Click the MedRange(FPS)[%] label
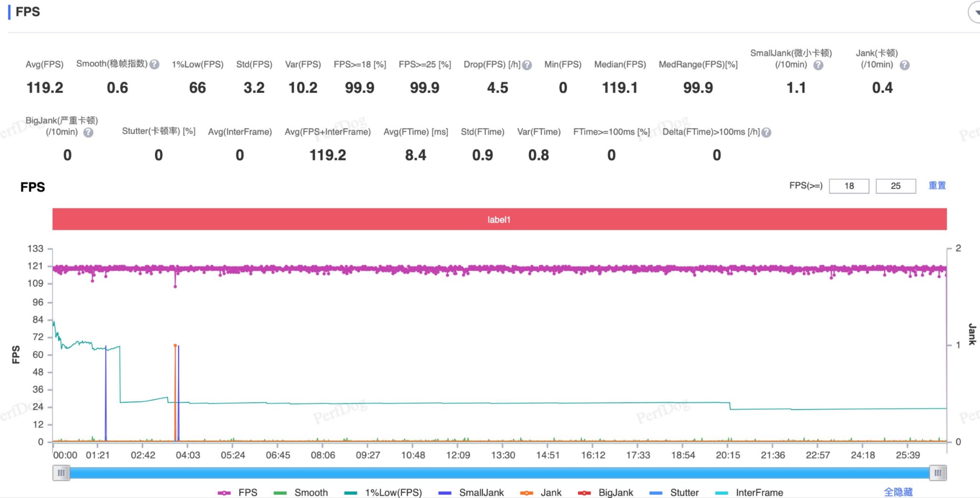Screen dimensions: 980x498 [698, 64]
